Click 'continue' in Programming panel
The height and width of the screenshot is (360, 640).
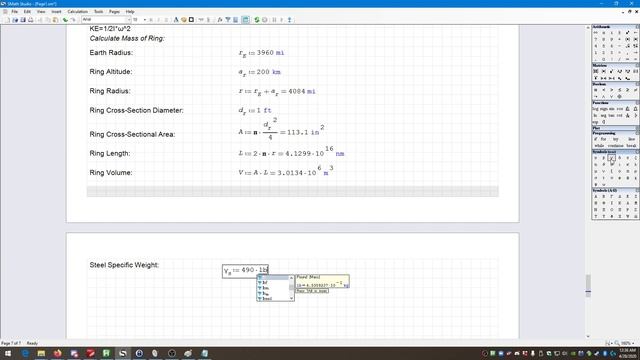coord(616,146)
